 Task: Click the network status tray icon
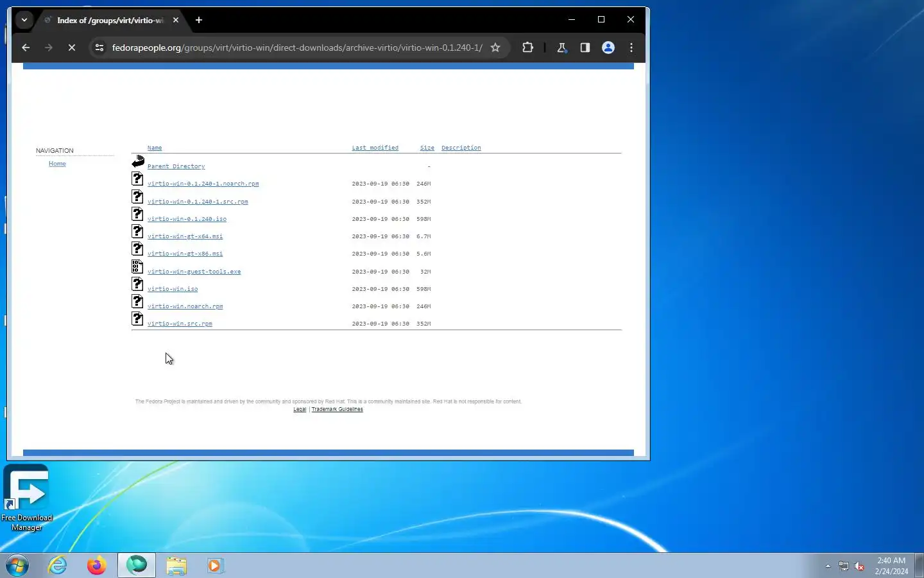[844, 566]
